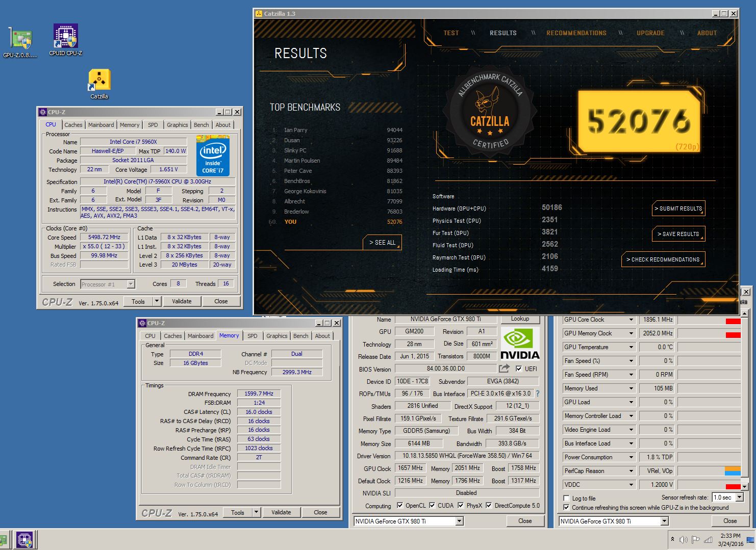This screenshot has height=550, width=756.
Task: Click the Show desktop tray button
Action: point(751,539)
